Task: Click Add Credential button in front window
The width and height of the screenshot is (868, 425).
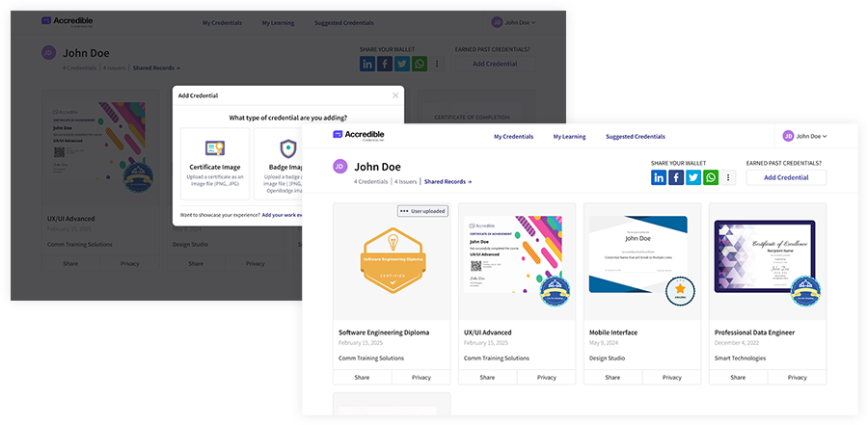Action: (786, 177)
